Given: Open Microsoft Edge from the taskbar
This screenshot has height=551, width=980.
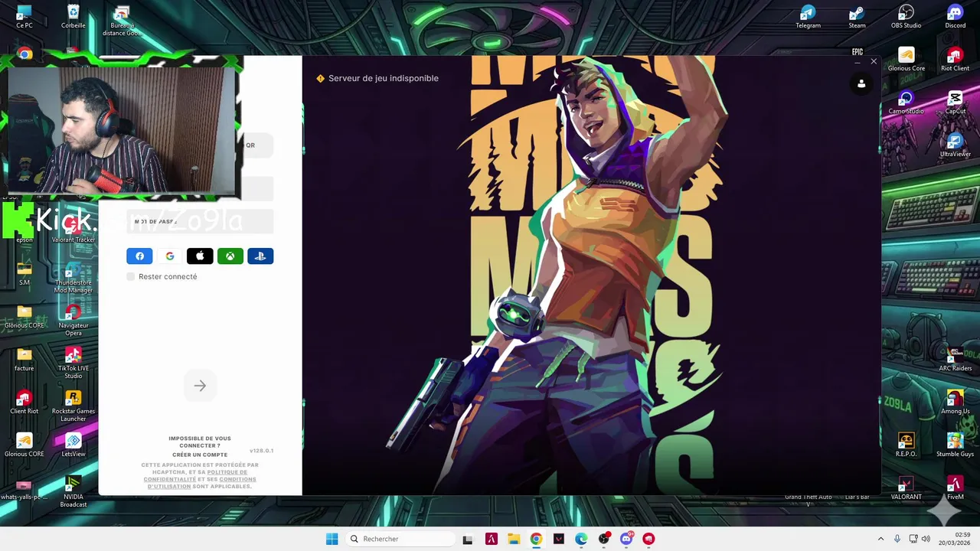Looking at the screenshot, I should pyautogui.click(x=581, y=539).
